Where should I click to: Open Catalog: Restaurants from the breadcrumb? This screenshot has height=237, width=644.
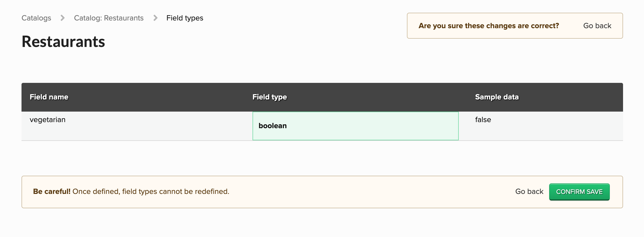tap(109, 18)
